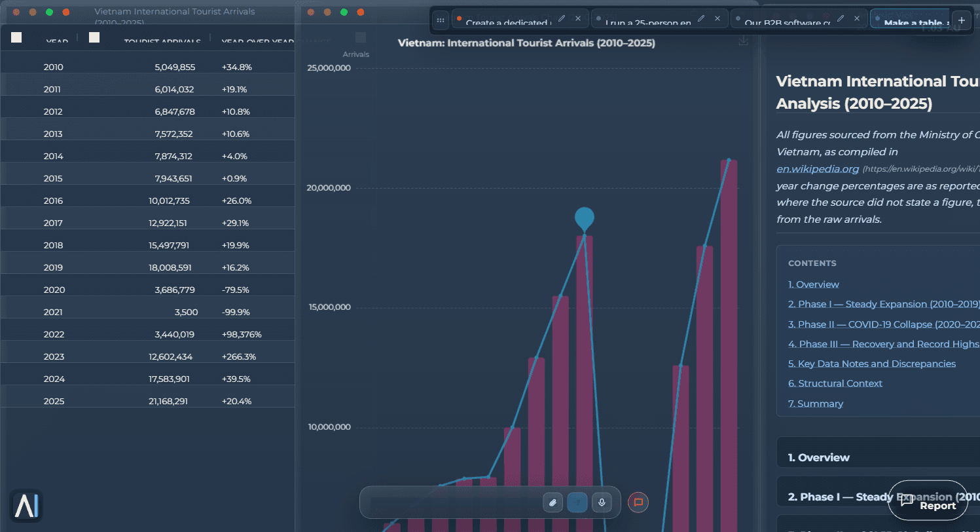Screen dimensions: 980x532
Task: Click the 2019 year cell
Action: tap(54, 267)
